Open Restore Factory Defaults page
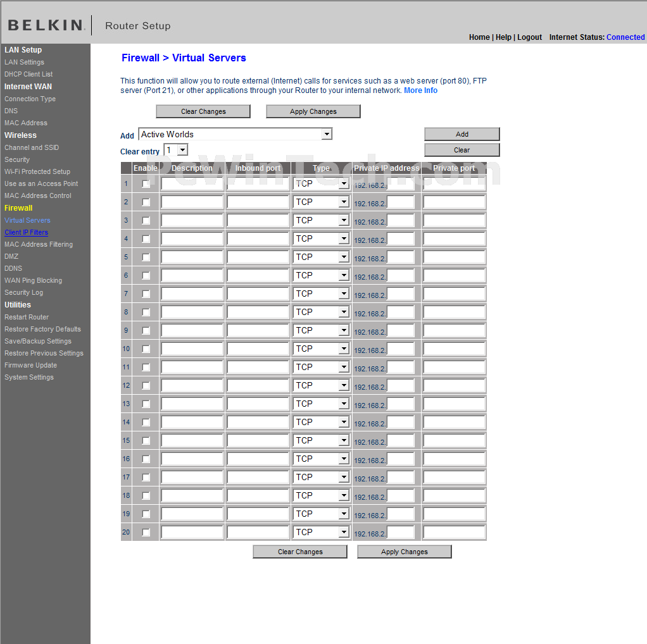Image resolution: width=647 pixels, height=644 pixels. point(42,329)
